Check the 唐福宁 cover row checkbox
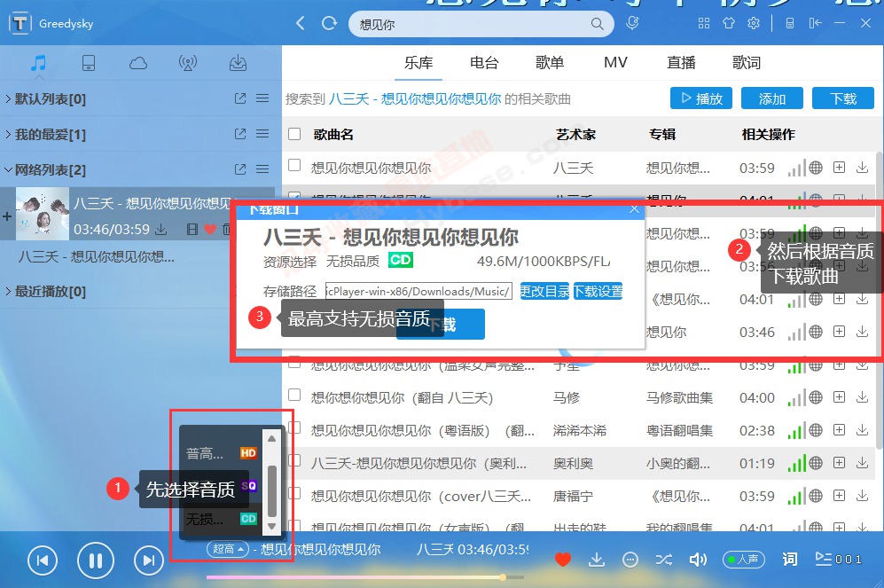The height and width of the screenshot is (588, 884). tap(294, 493)
